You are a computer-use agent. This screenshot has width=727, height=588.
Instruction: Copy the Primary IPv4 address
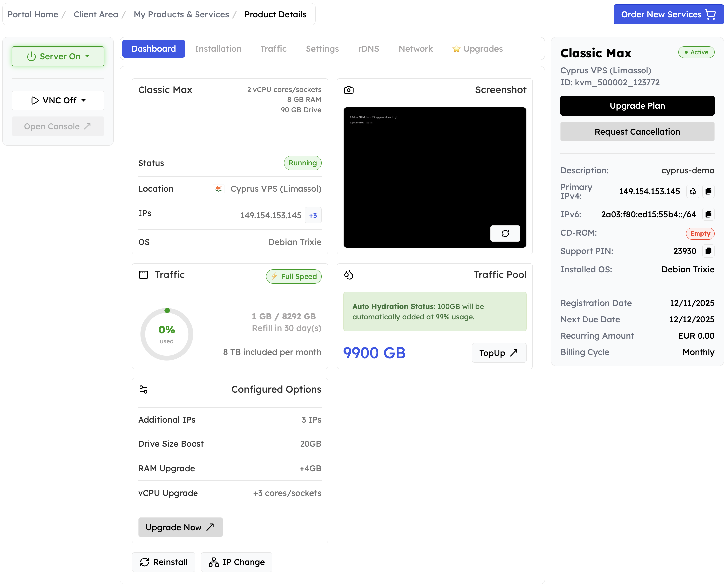709,191
